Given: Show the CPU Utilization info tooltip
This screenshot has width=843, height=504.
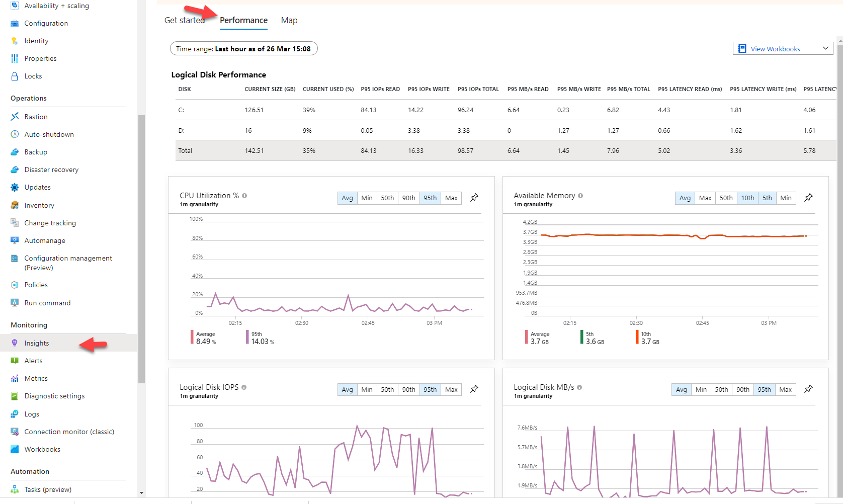Looking at the screenshot, I should tap(244, 196).
